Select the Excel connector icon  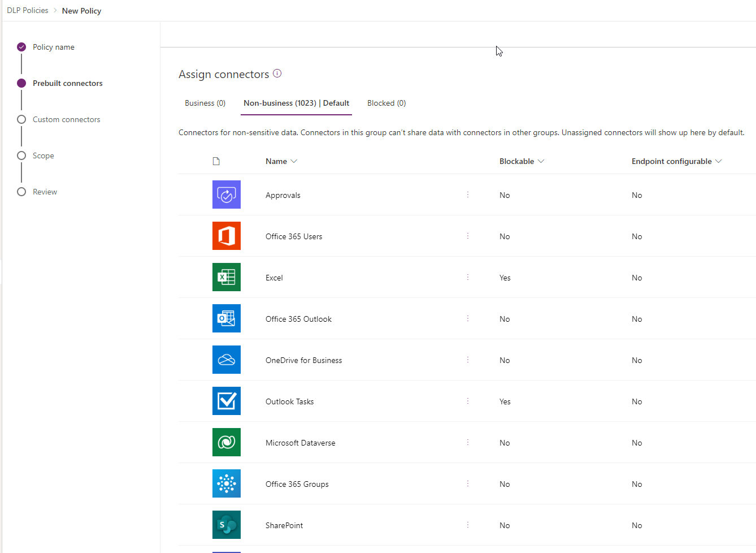pyautogui.click(x=227, y=277)
